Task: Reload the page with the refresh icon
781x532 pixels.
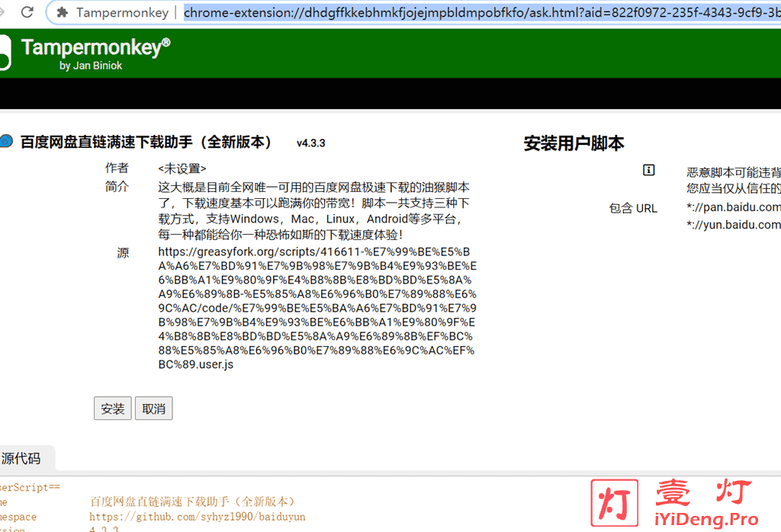Action: pyautogui.click(x=27, y=11)
